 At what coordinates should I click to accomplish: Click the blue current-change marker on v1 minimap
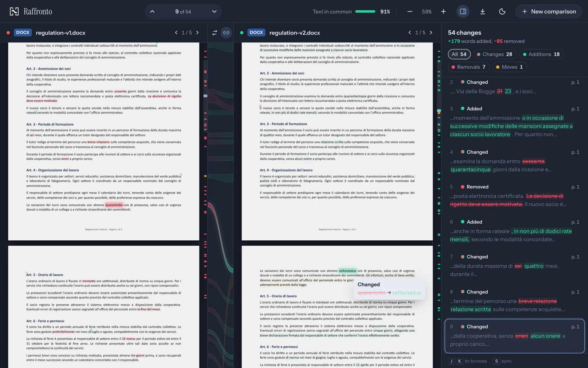pyautogui.click(x=205, y=96)
